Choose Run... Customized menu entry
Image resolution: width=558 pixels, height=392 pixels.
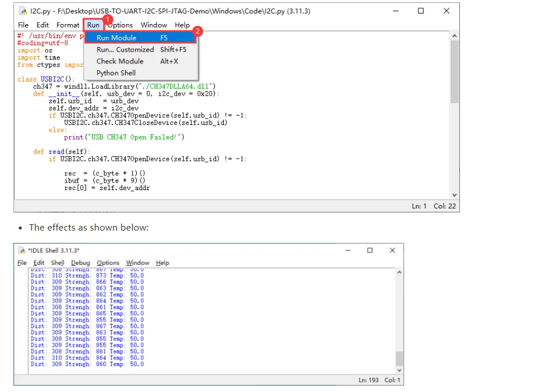(141, 49)
